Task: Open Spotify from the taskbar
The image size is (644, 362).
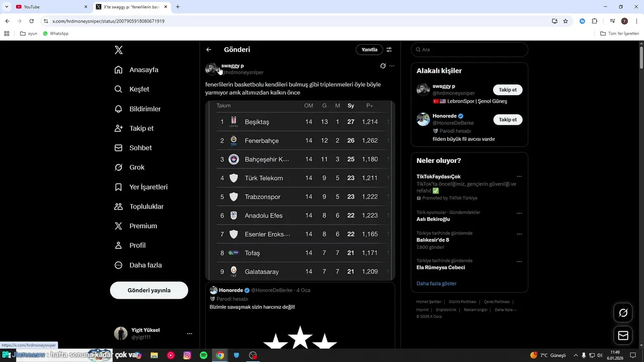Action: pos(204,355)
